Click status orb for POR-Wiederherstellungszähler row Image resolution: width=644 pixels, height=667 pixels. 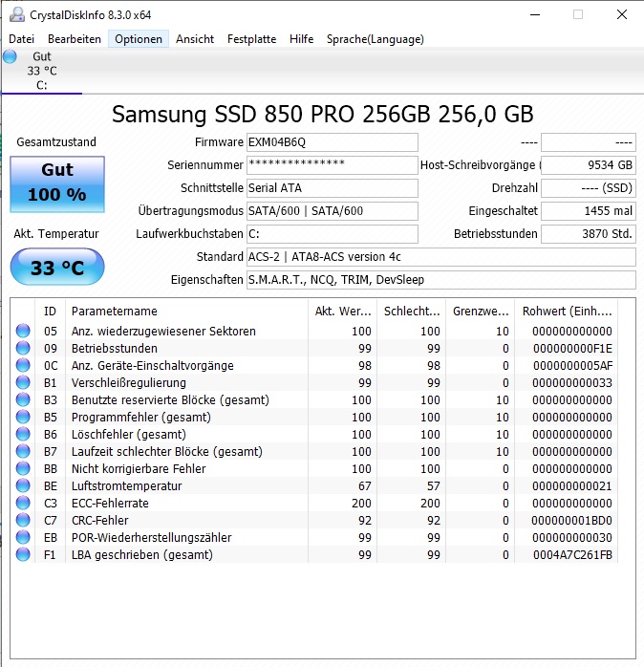(x=23, y=537)
